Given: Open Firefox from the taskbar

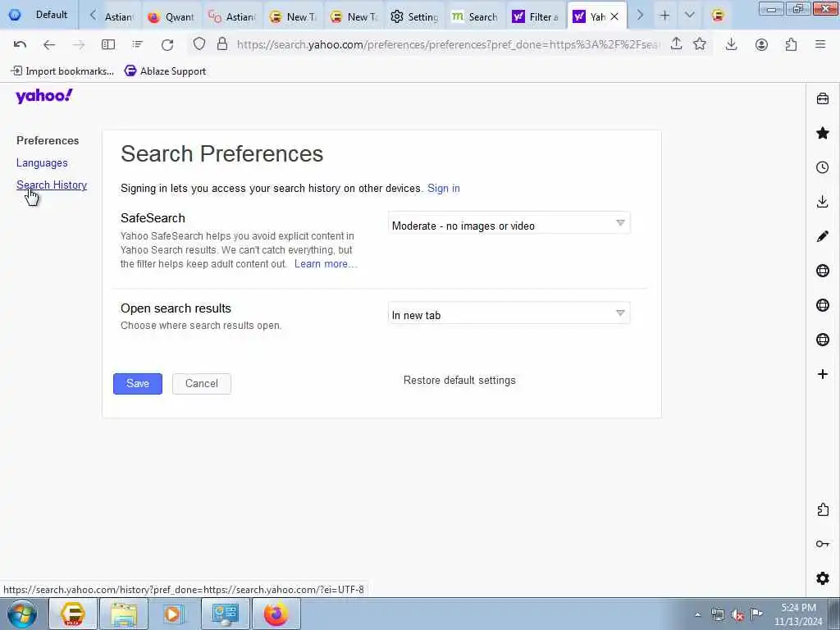Looking at the screenshot, I should (276, 614).
